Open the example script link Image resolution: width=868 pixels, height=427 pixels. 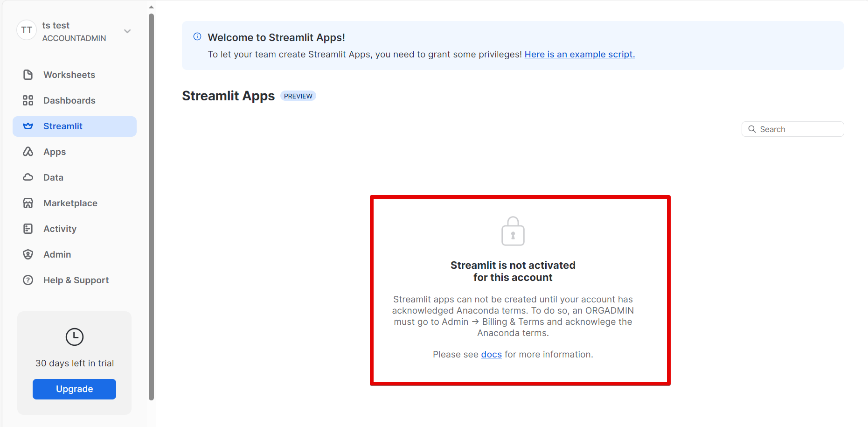[x=580, y=54]
